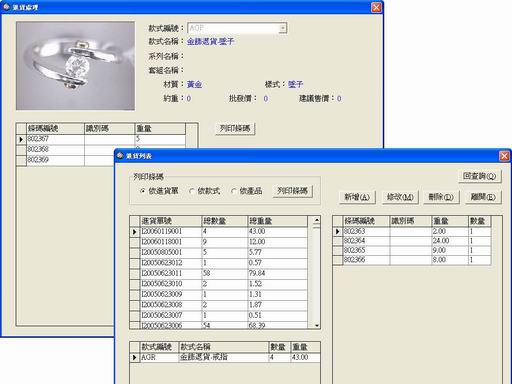Viewport: 512px width, 384px height.
Task: Click the 修改(M) button
Action: [x=400, y=197]
